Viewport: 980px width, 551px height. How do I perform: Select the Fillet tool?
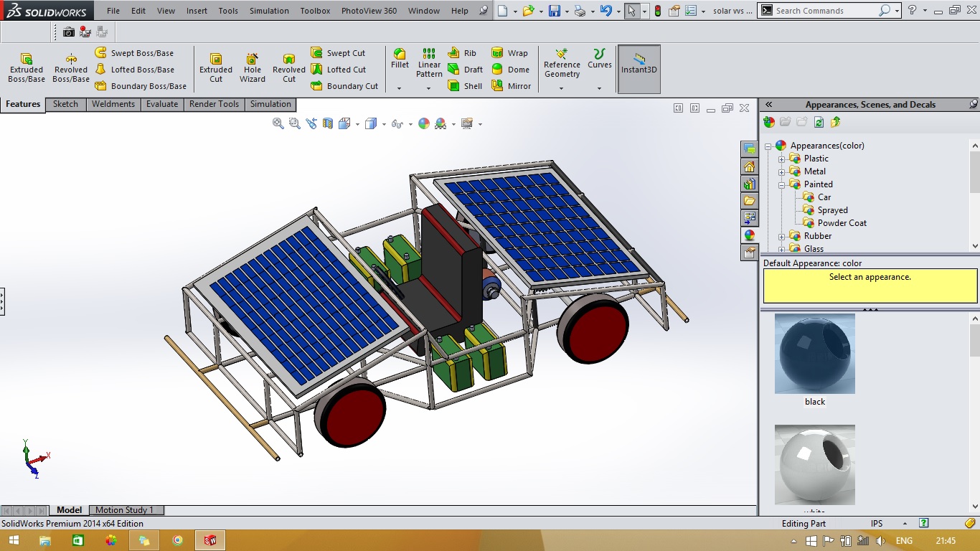(x=400, y=59)
